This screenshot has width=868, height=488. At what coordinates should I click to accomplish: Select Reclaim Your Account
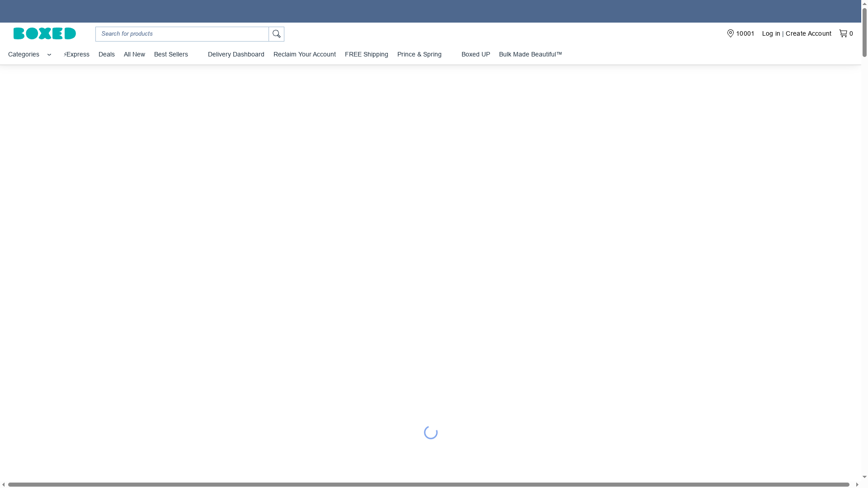pyautogui.click(x=305, y=54)
